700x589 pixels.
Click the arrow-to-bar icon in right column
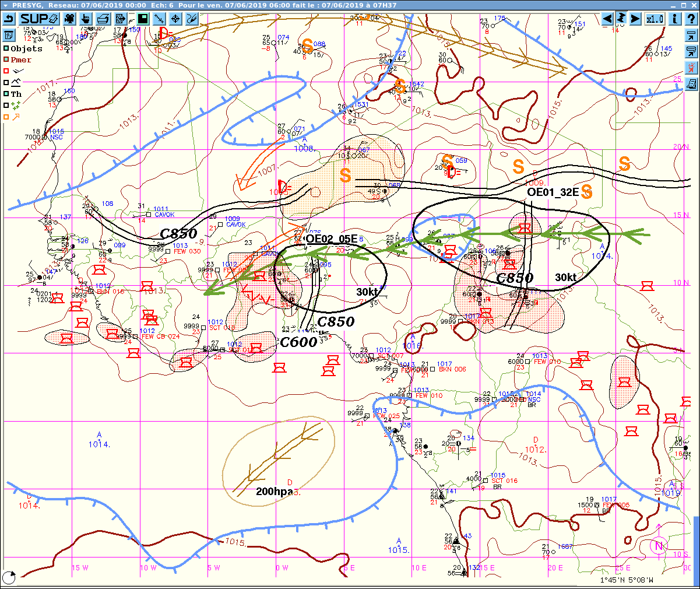(x=691, y=34)
